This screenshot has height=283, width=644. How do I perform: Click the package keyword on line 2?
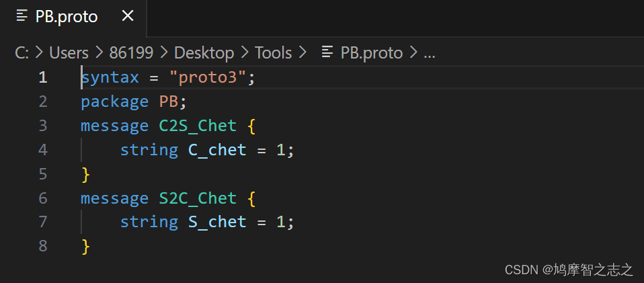[114, 102]
